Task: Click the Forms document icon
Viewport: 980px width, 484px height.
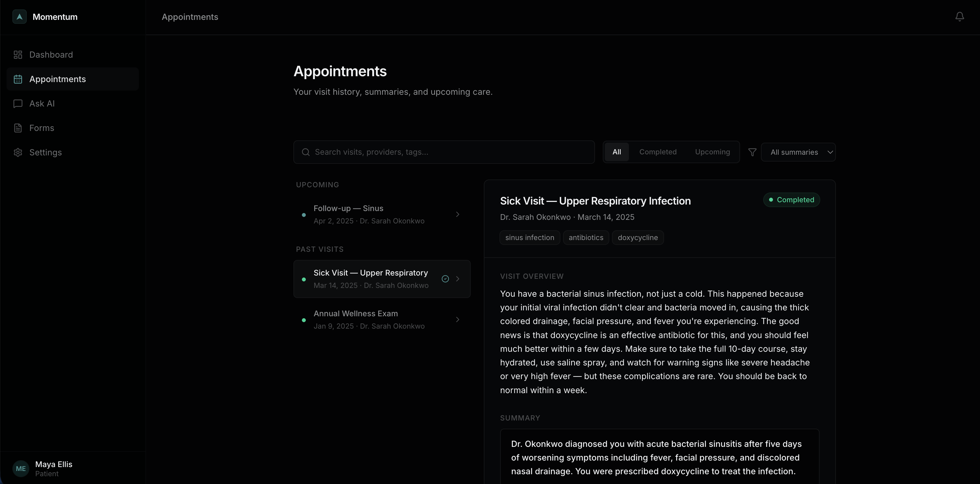Action: tap(18, 128)
